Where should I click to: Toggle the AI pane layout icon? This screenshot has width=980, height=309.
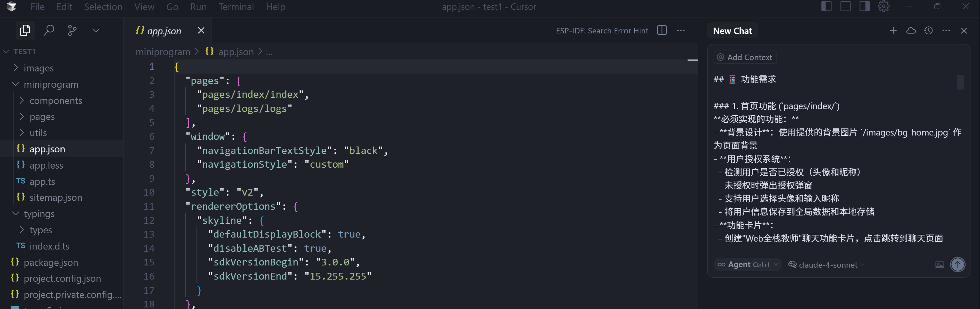click(x=864, y=6)
